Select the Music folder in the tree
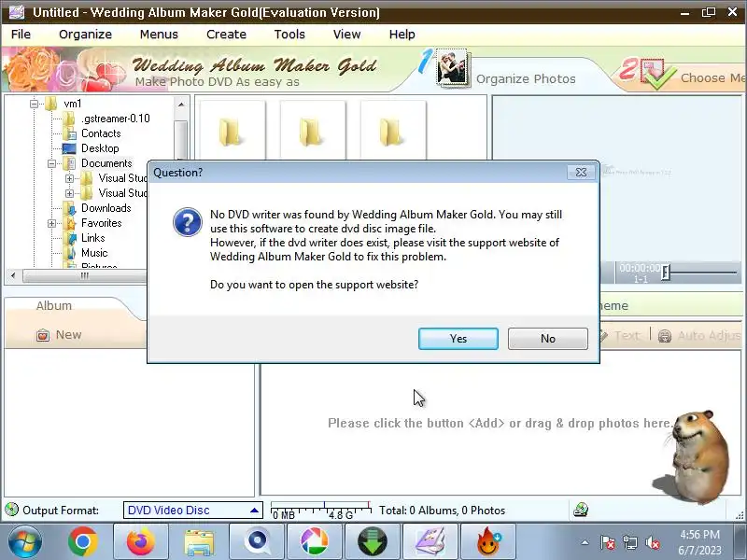This screenshot has height=560, width=747. pyautogui.click(x=94, y=253)
